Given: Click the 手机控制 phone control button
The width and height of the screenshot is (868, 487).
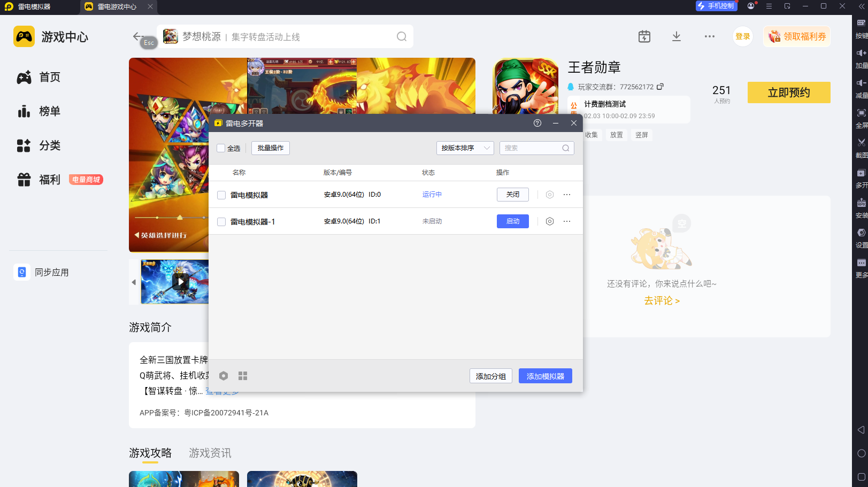Looking at the screenshot, I should coord(716,6).
